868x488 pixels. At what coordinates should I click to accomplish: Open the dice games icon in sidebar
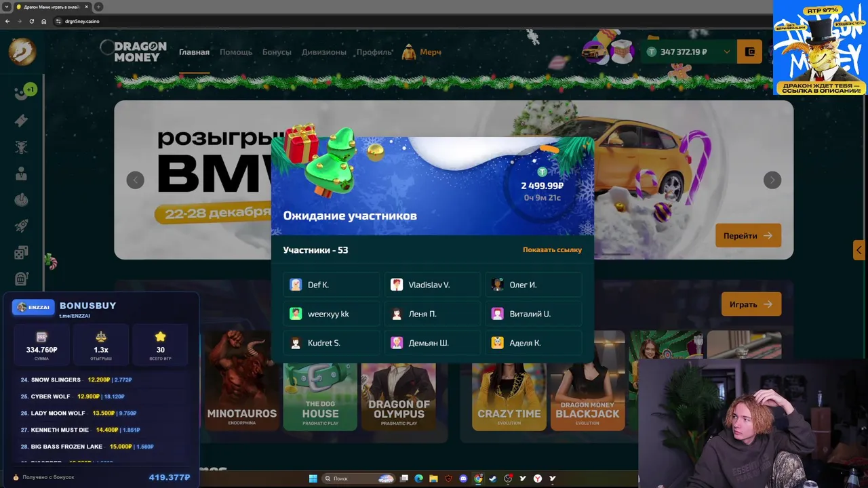coord(21,253)
